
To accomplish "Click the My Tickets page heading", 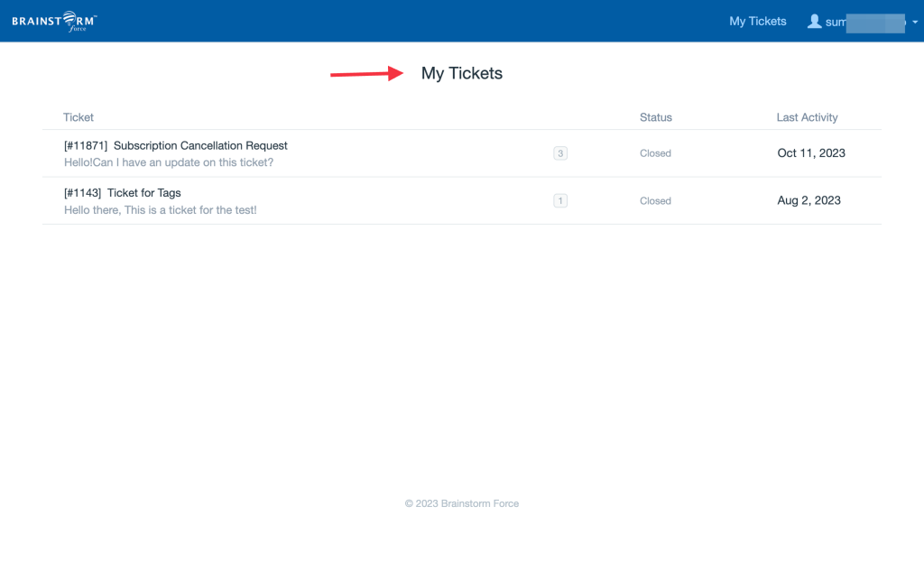I will pyautogui.click(x=461, y=73).
